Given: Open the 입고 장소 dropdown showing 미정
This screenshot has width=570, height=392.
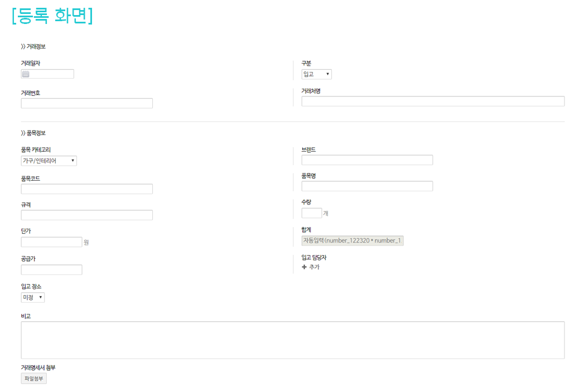Looking at the screenshot, I should tap(32, 297).
